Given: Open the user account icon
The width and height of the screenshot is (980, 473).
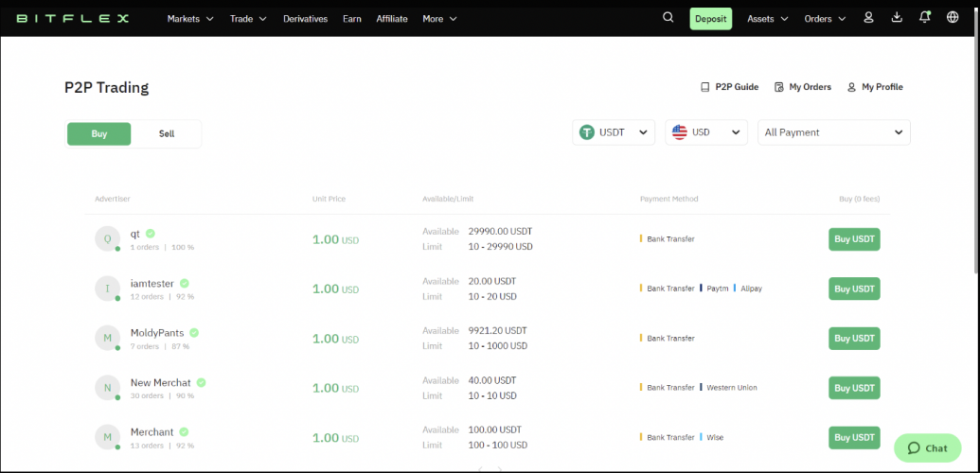Looking at the screenshot, I should coord(868,18).
